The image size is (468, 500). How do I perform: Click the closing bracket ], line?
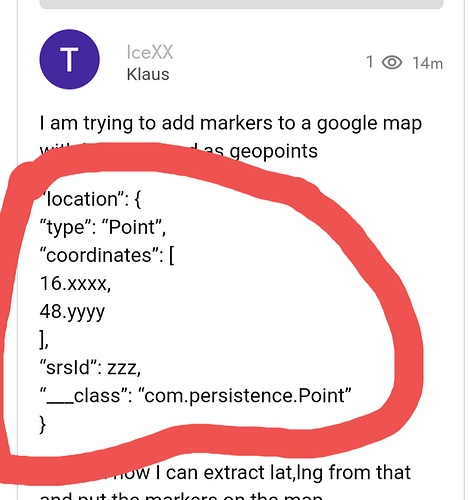pyautogui.click(x=44, y=340)
